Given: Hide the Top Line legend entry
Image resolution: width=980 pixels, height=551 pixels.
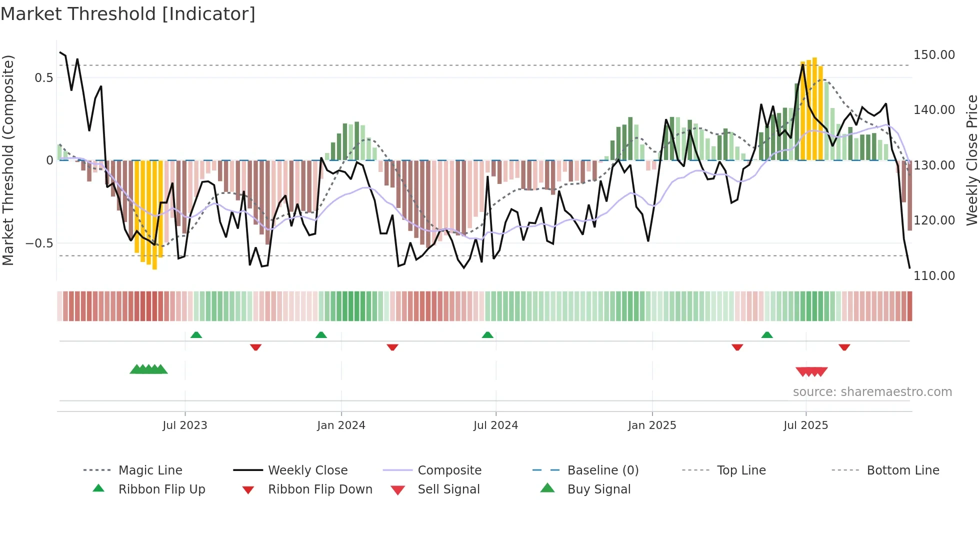Looking at the screenshot, I should [x=741, y=470].
